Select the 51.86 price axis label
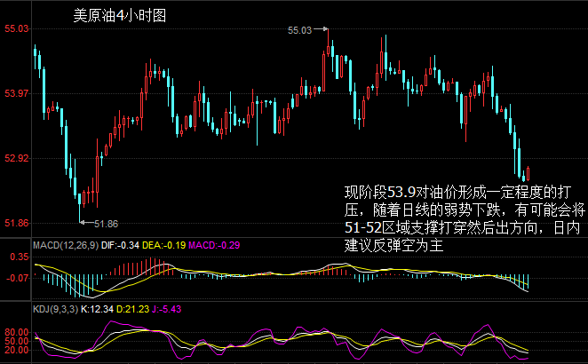 (x=17, y=223)
